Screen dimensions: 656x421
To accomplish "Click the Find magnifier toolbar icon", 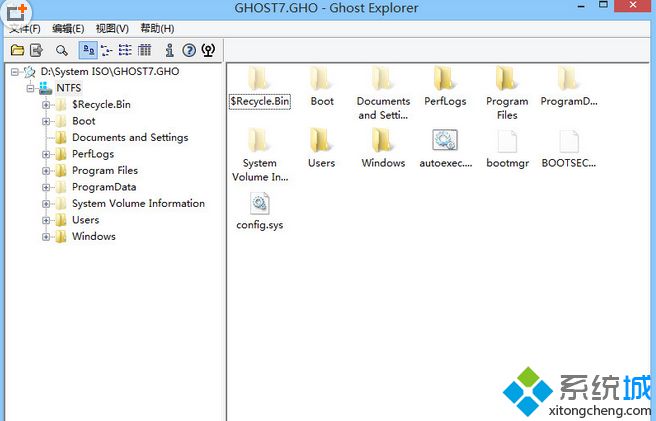I will (x=62, y=50).
